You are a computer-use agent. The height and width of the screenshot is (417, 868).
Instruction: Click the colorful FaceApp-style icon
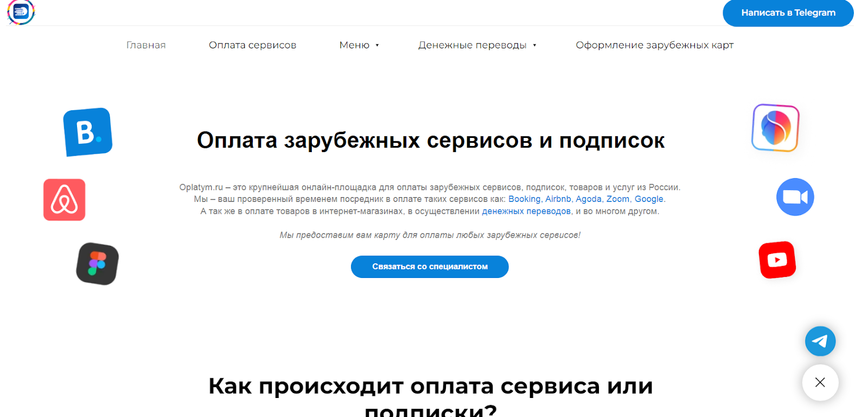pos(775,128)
